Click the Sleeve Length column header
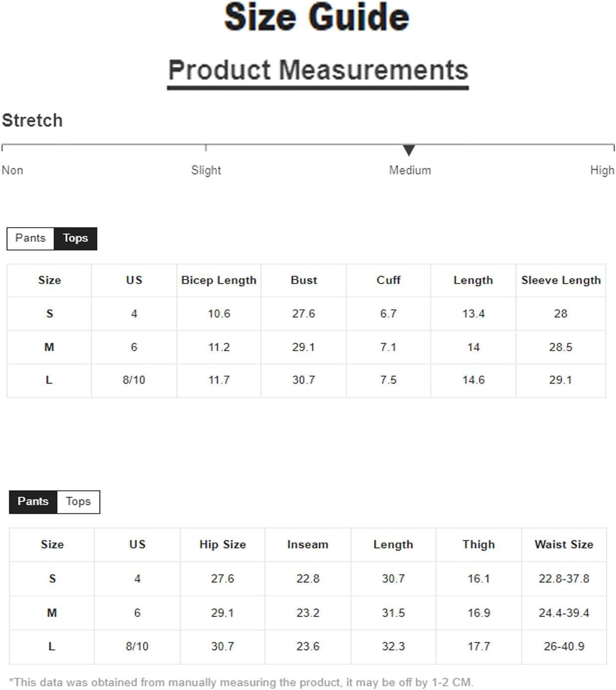 point(561,280)
